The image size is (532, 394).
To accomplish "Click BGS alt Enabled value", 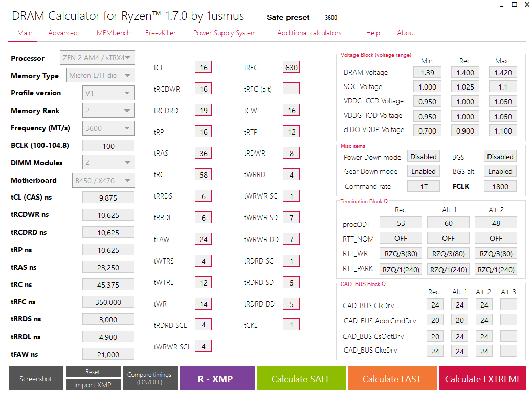I will pyautogui.click(x=500, y=171).
